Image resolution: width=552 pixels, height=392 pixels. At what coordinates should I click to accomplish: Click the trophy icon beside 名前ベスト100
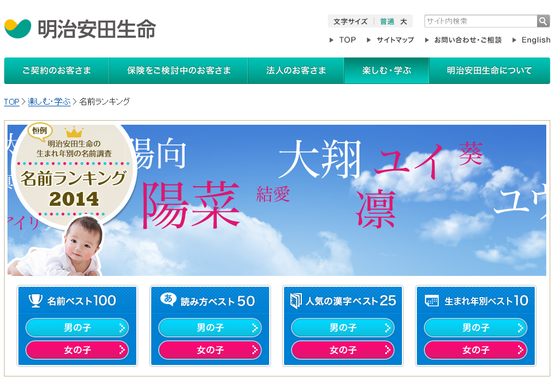click(x=36, y=301)
